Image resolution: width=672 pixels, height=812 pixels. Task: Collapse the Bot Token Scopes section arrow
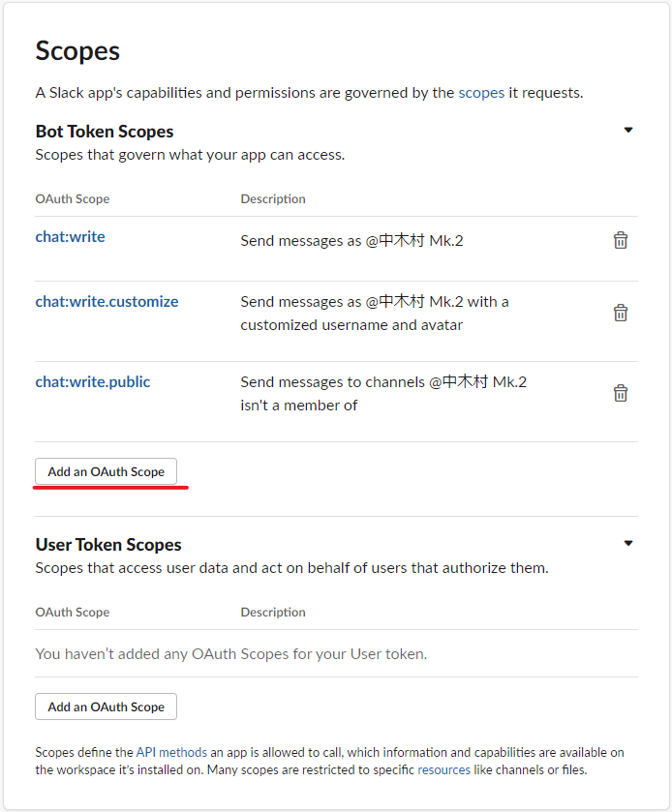coord(628,130)
